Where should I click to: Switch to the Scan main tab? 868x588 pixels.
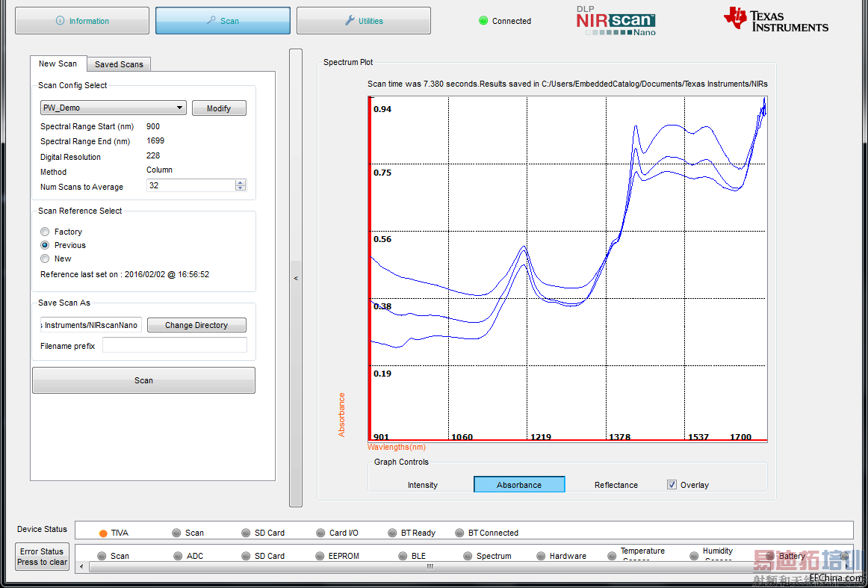(x=223, y=20)
